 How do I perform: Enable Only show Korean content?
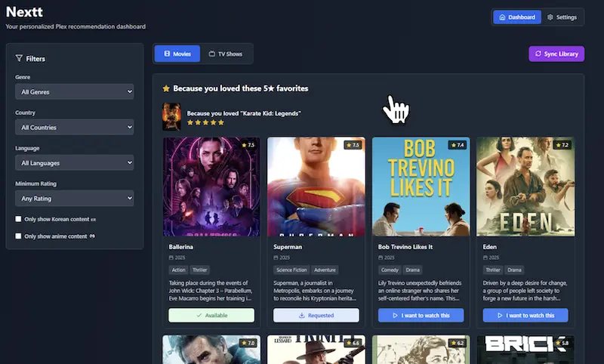(x=18, y=219)
